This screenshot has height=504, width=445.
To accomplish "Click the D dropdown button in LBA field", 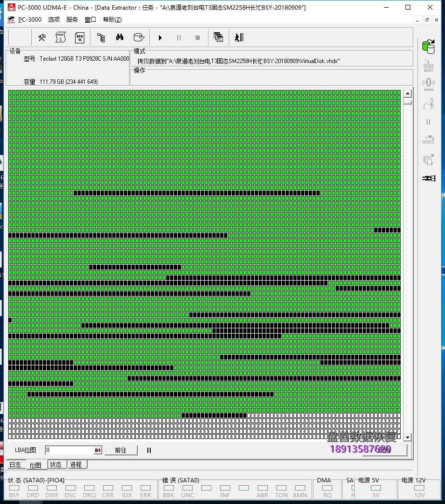I will [x=98, y=450].
